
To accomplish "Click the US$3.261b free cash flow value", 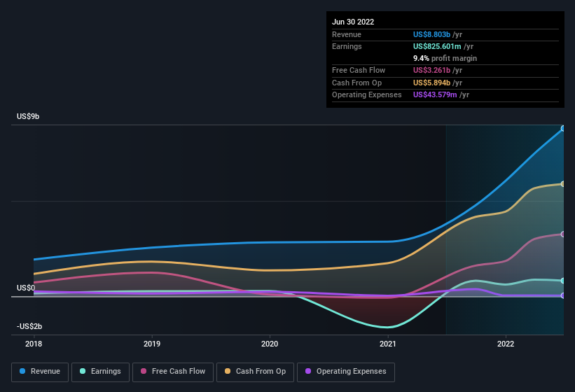I will [x=431, y=70].
